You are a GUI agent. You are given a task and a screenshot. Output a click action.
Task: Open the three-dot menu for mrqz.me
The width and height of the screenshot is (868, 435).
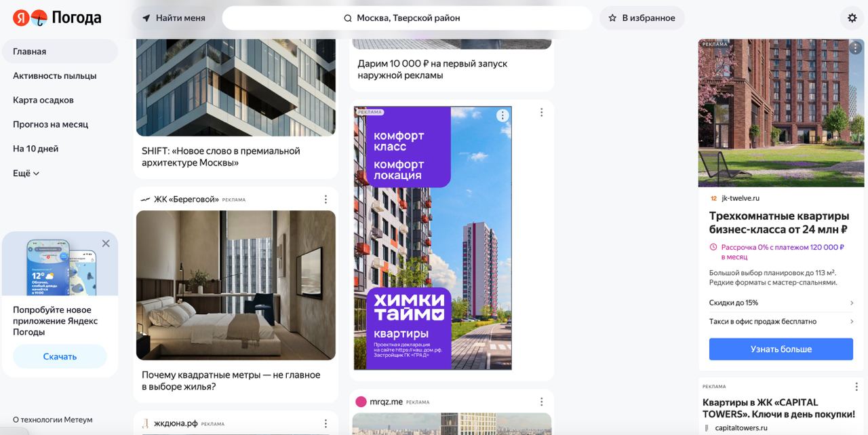(541, 402)
